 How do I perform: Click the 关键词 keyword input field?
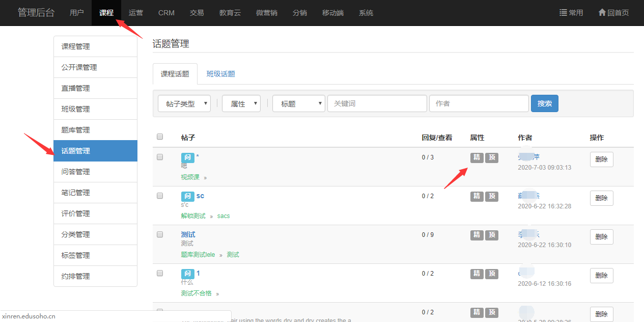pos(377,103)
